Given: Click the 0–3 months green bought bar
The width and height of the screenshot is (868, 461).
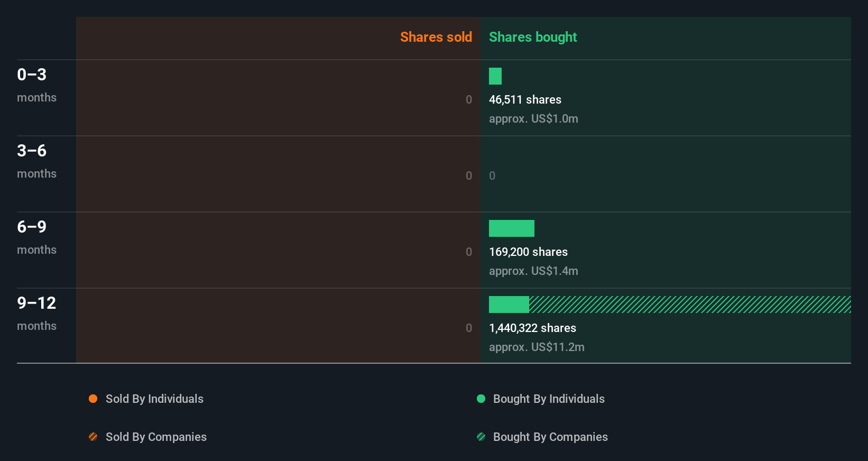Looking at the screenshot, I should click(495, 76).
